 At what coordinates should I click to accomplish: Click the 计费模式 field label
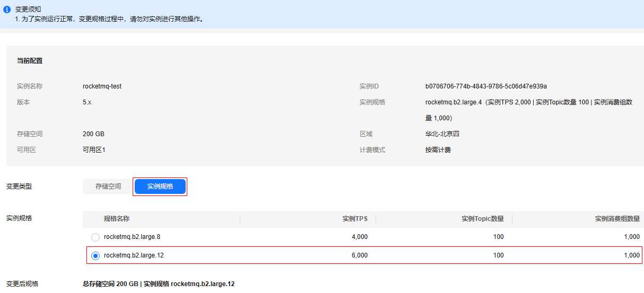click(x=372, y=150)
